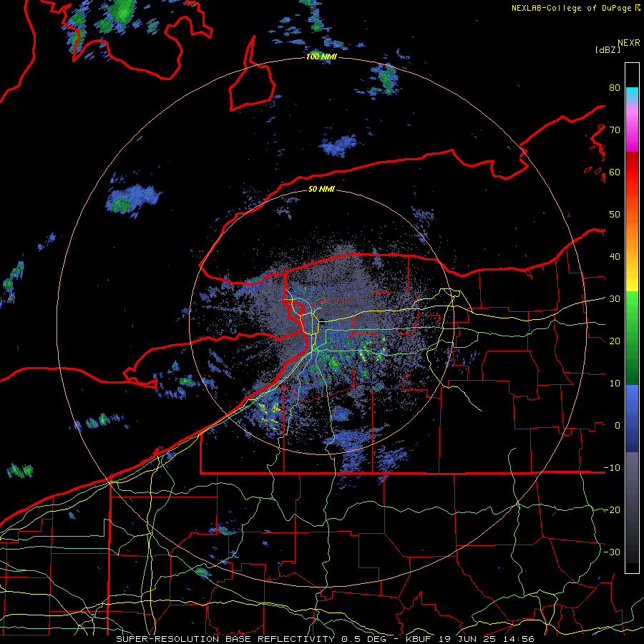The width and height of the screenshot is (644, 644).
Task: Click the '19 JUN 25 14:56' timestamp
Action: pos(487,639)
